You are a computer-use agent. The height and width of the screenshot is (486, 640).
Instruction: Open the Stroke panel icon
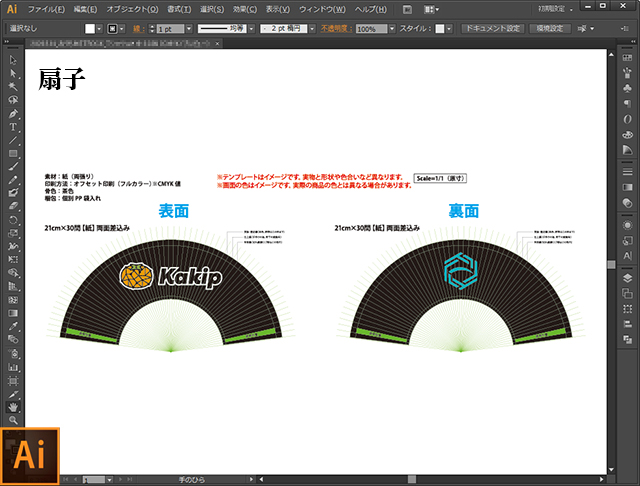(627, 172)
